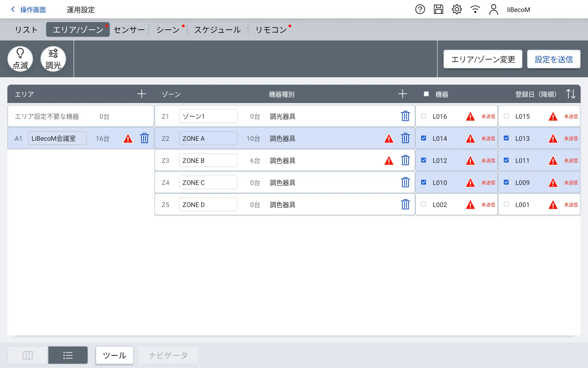Open the ツール menu button
This screenshot has width=588, height=368.
(x=114, y=355)
